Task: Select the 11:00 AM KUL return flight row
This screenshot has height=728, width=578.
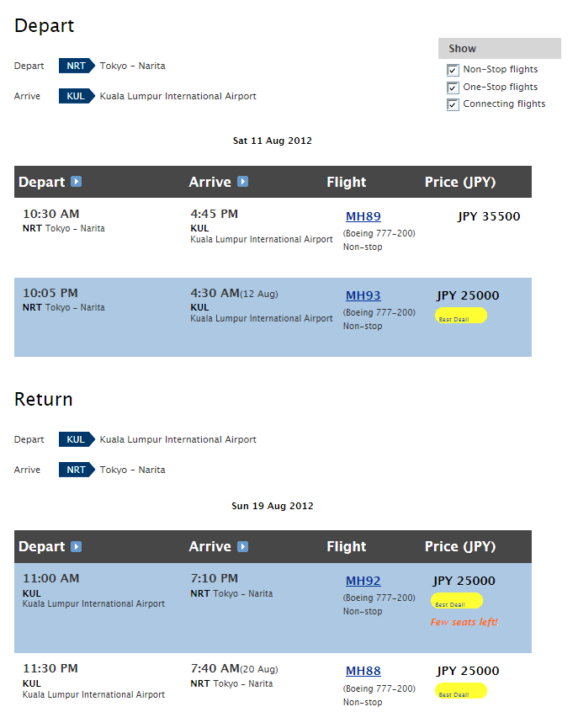Action: 273,608
